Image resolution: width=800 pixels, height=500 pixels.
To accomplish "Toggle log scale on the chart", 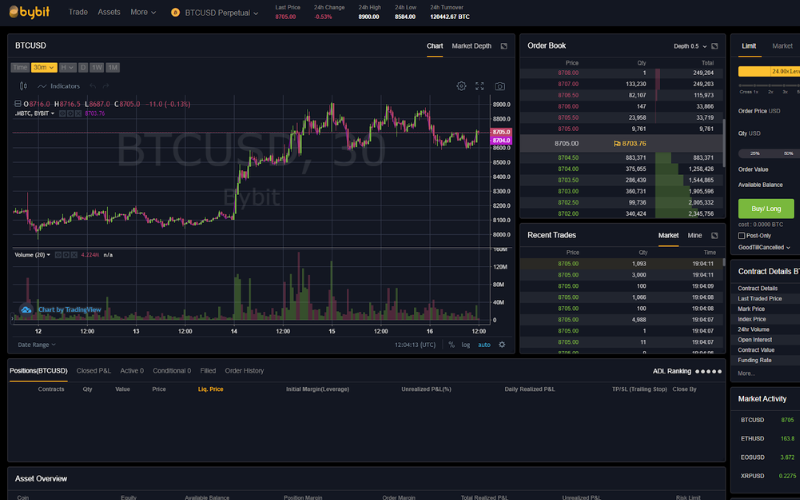I will (466, 344).
